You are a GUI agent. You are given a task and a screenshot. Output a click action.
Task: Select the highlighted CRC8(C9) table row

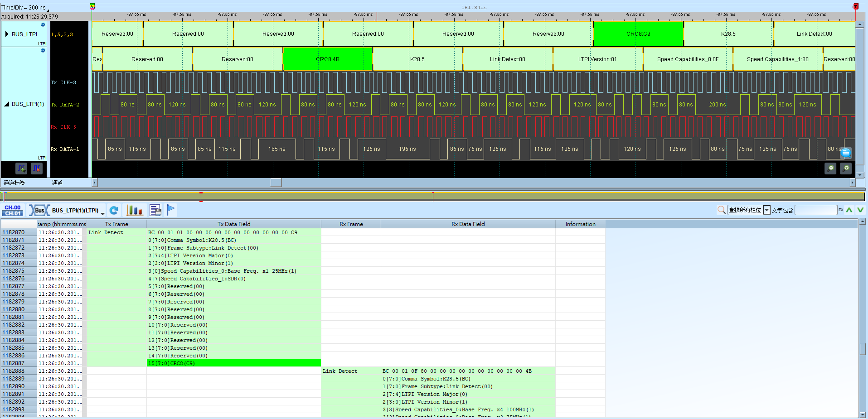[234, 363]
